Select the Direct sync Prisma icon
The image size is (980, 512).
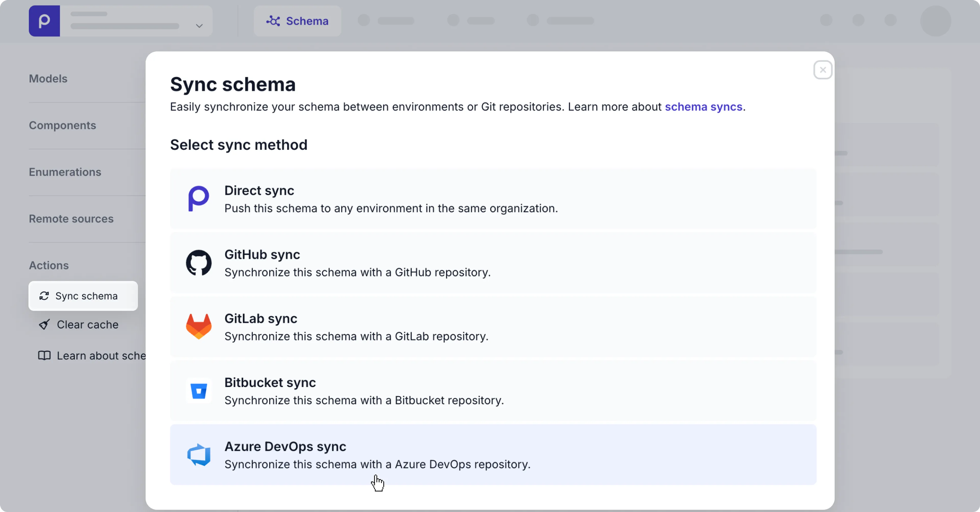[199, 198]
